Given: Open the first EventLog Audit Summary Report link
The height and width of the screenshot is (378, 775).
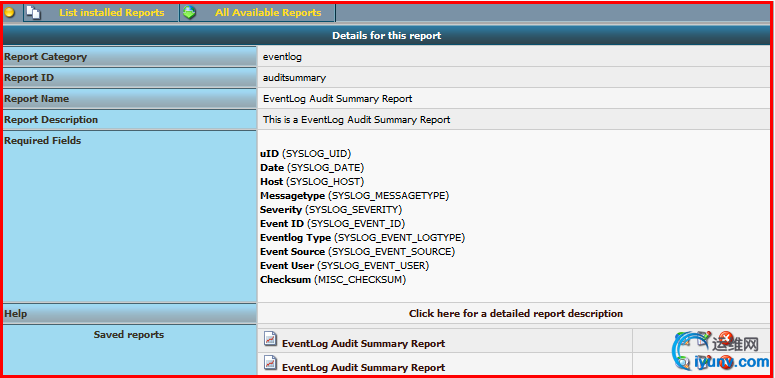Looking at the screenshot, I should (x=363, y=343).
